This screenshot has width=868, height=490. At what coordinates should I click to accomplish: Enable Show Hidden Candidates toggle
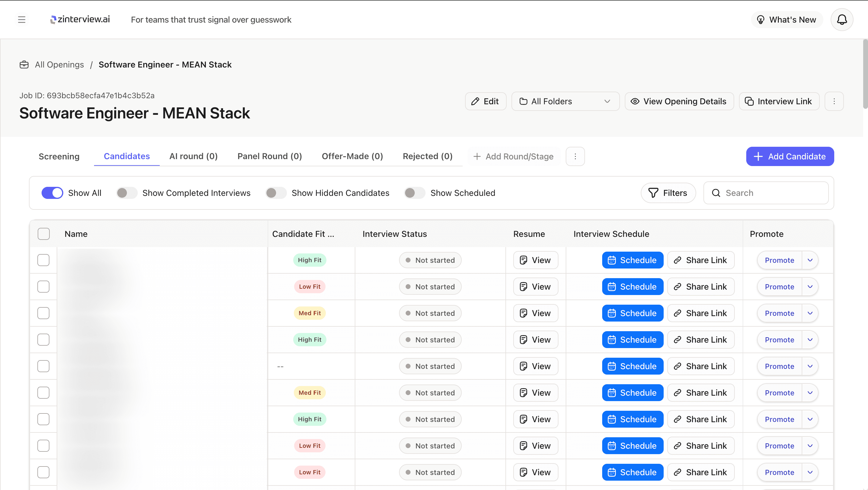276,193
